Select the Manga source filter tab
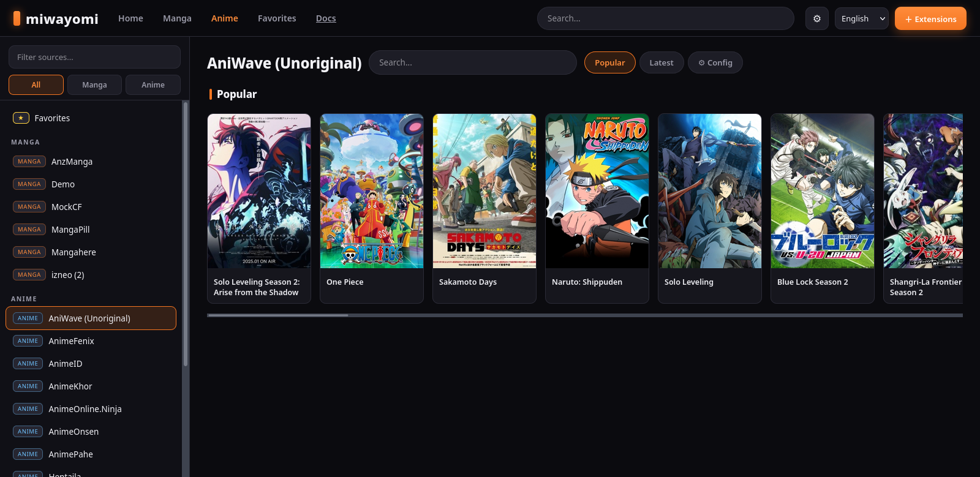980x477 pixels. pyautogui.click(x=94, y=85)
